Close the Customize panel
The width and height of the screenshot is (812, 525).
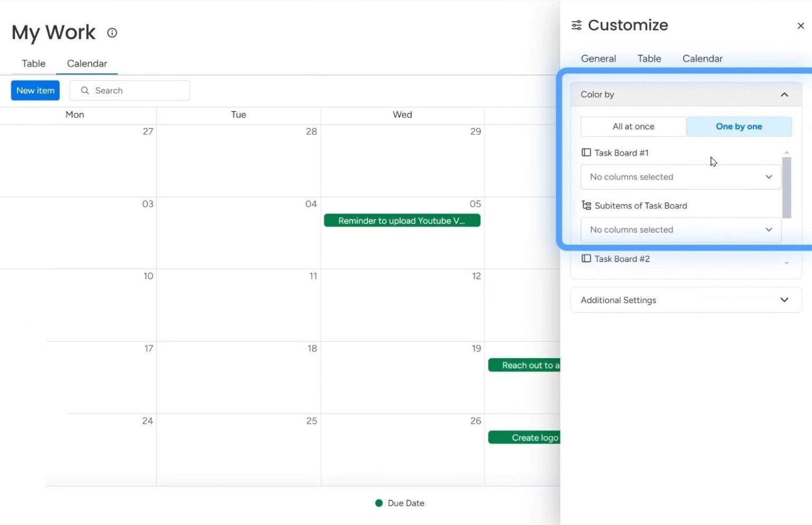[800, 25]
